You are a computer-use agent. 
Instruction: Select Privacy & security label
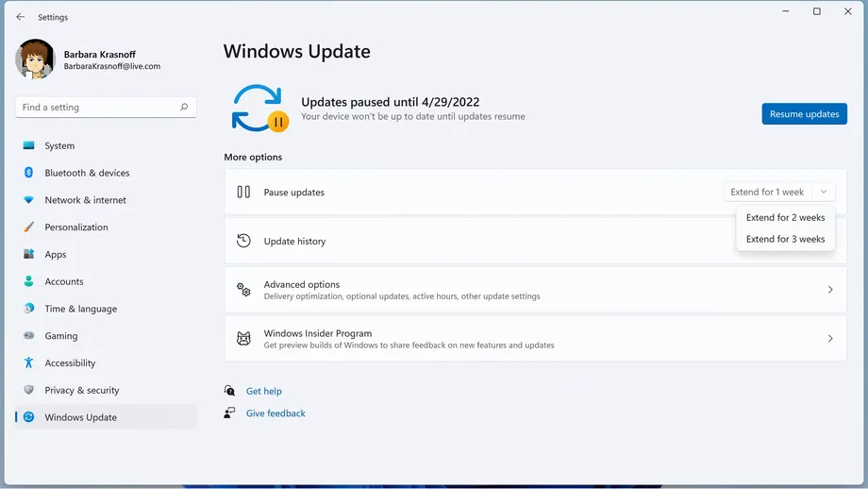[82, 390]
